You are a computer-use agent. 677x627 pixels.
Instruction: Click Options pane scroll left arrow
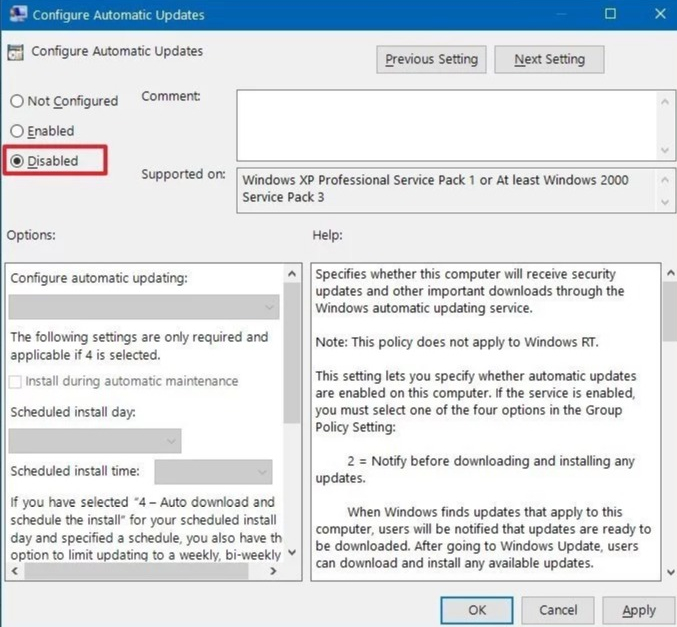point(15,571)
